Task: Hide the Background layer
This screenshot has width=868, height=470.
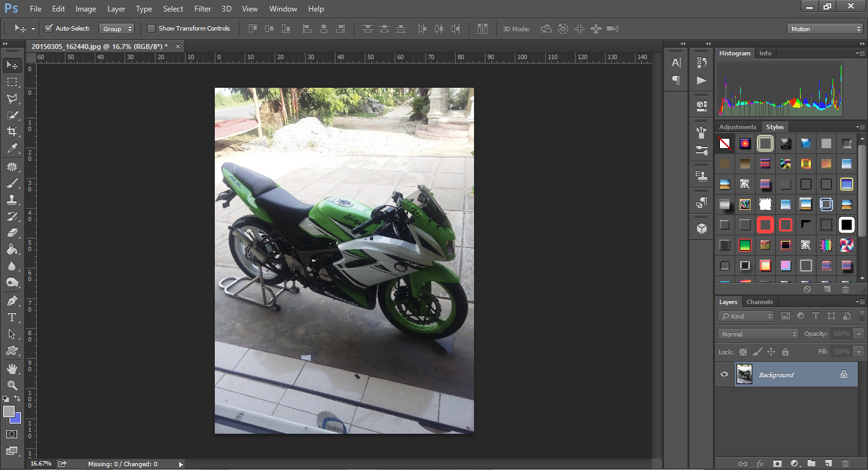Action: (724, 374)
